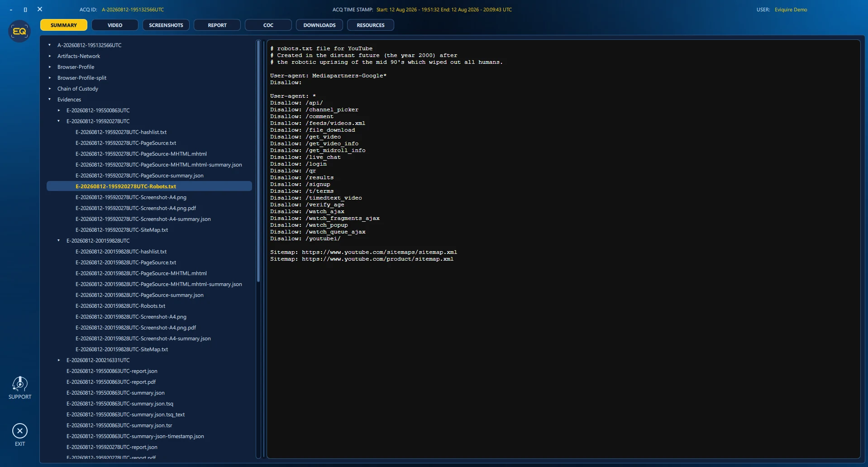Open E-20260812-200159828UTC-PageSource-MHTML.mhtml

click(141, 273)
